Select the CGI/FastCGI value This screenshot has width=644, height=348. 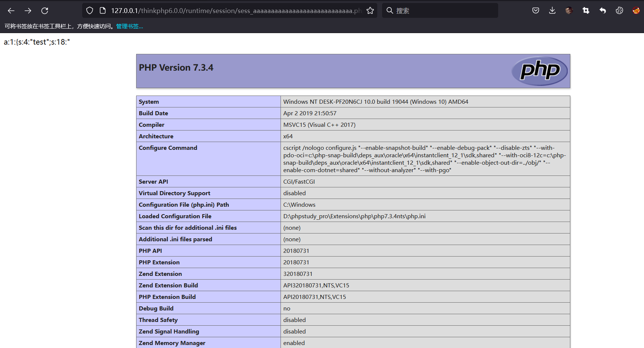click(x=299, y=182)
